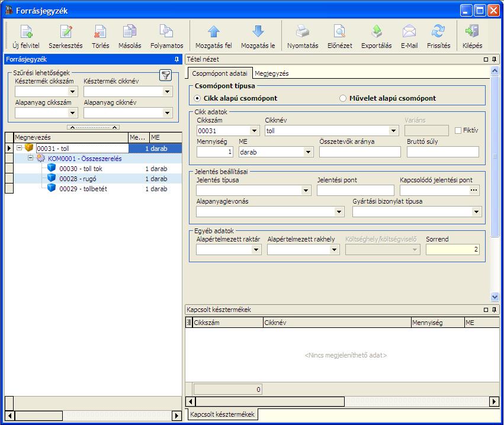
Task: Click the Bruttó súly input field
Action: 442,152
